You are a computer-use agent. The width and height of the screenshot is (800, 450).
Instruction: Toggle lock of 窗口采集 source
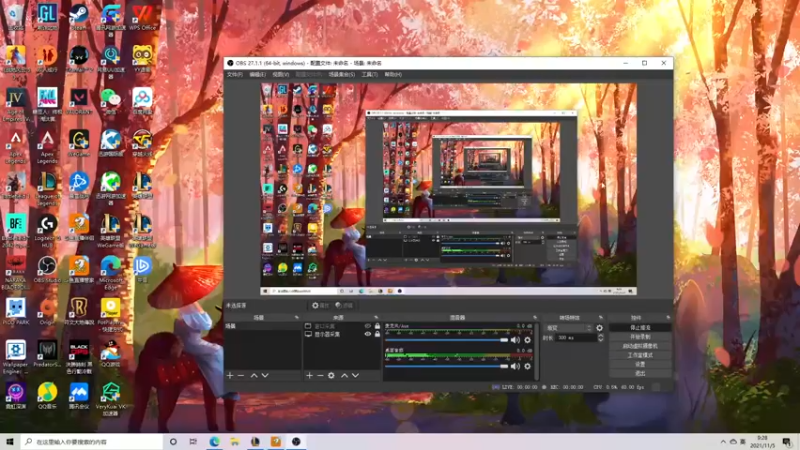point(377,326)
